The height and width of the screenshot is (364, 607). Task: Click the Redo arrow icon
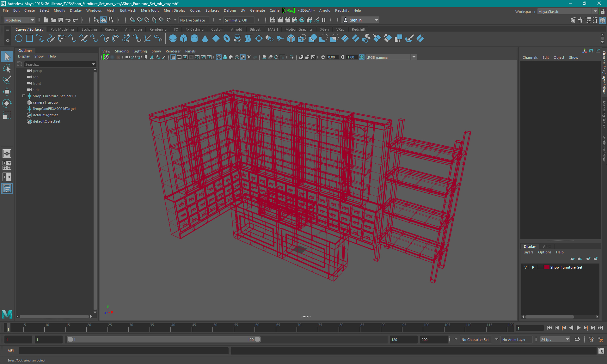point(75,20)
